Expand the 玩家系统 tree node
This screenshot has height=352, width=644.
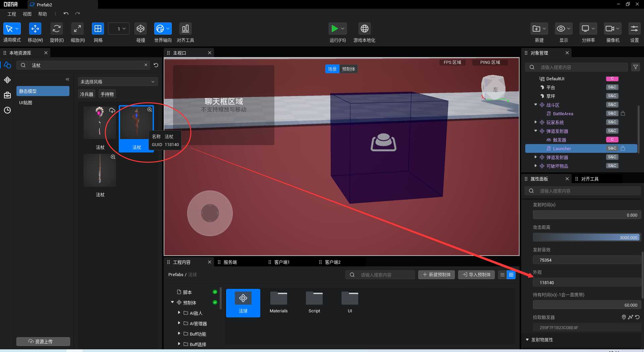point(536,122)
